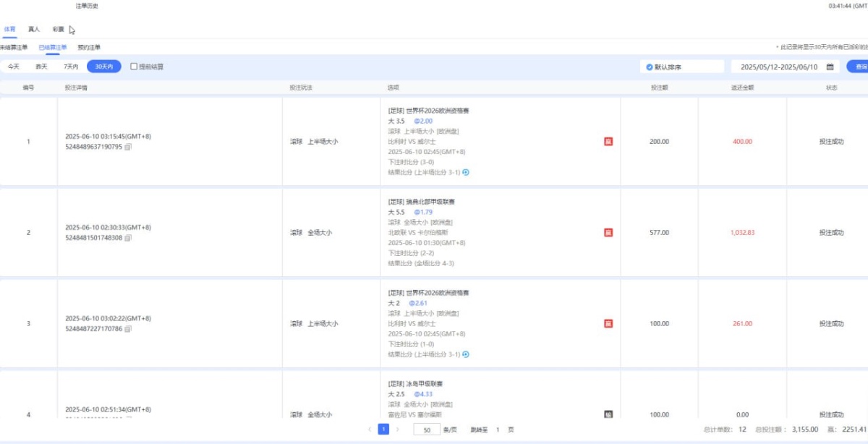
Task: Go to previous page with left chevron
Action: tap(370, 430)
